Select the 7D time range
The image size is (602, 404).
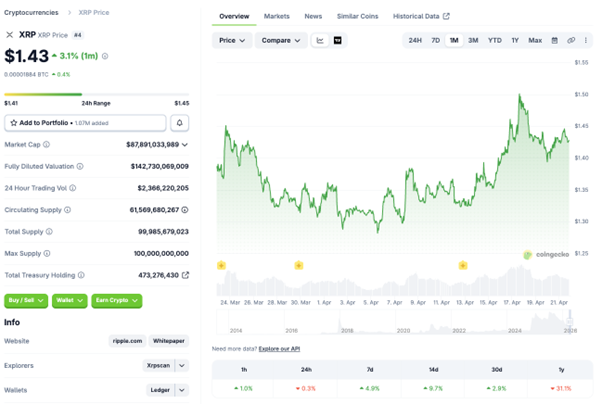[x=435, y=40]
